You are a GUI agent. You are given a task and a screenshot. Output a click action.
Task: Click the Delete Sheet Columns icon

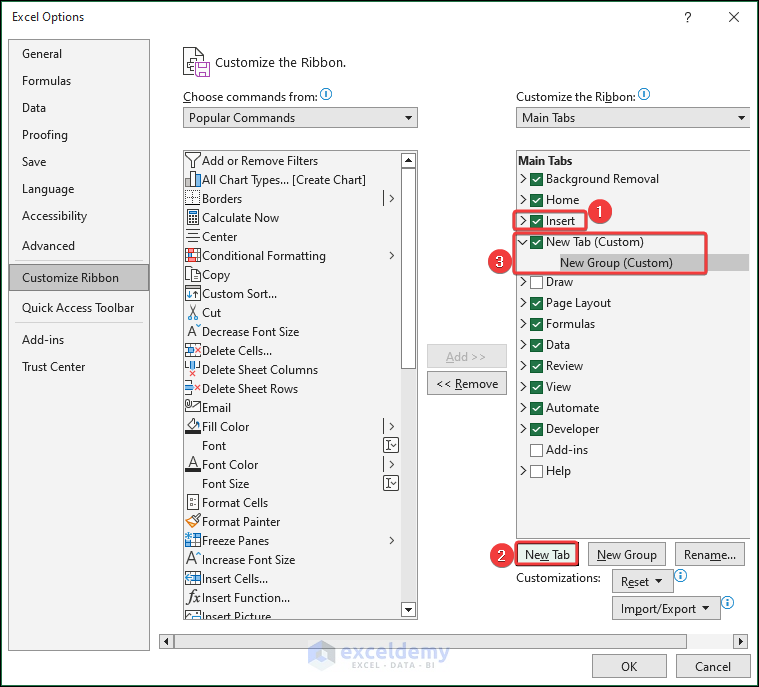pos(193,369)
